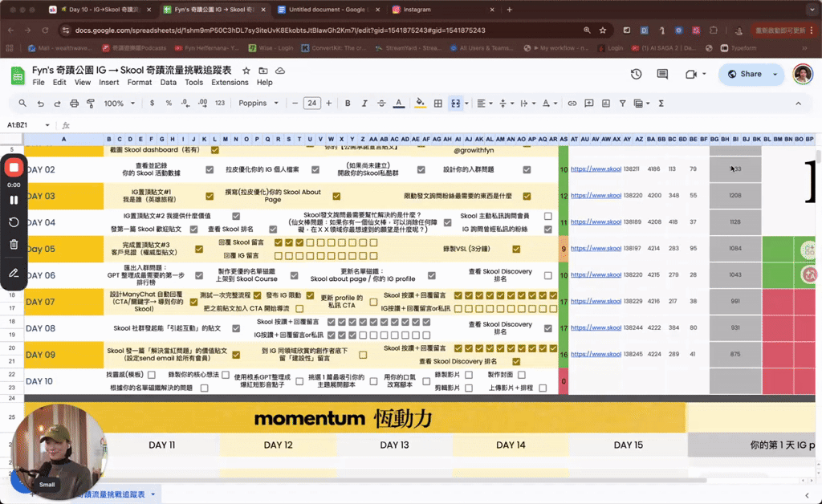822x504 pixels.
Task: Create a filter
Action: 622,104
